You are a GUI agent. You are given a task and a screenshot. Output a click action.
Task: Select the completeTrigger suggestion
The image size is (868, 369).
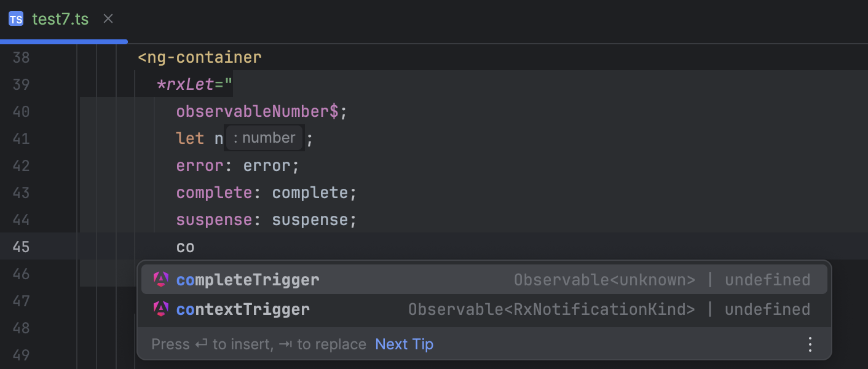tap(248, 279)
